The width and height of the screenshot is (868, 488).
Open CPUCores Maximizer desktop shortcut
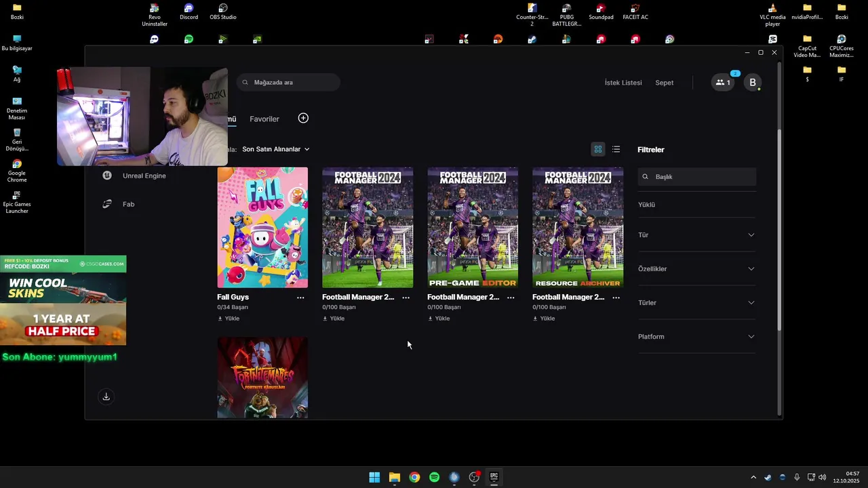point(842,46)
